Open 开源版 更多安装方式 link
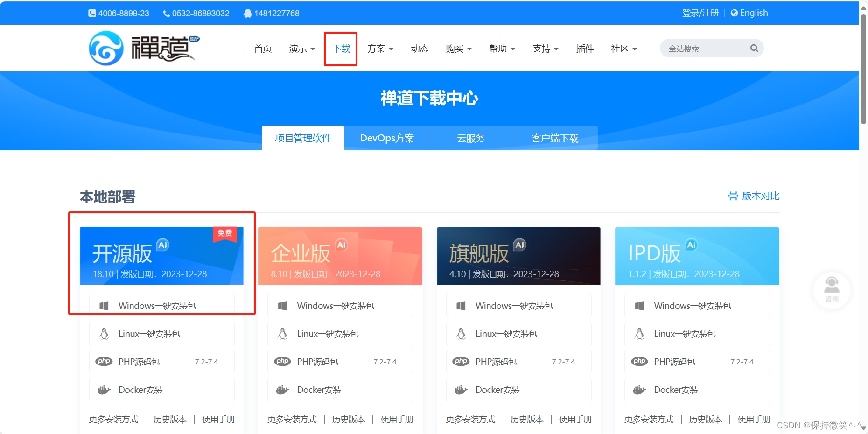Screen dimensions: 868x434 point(114,420)
